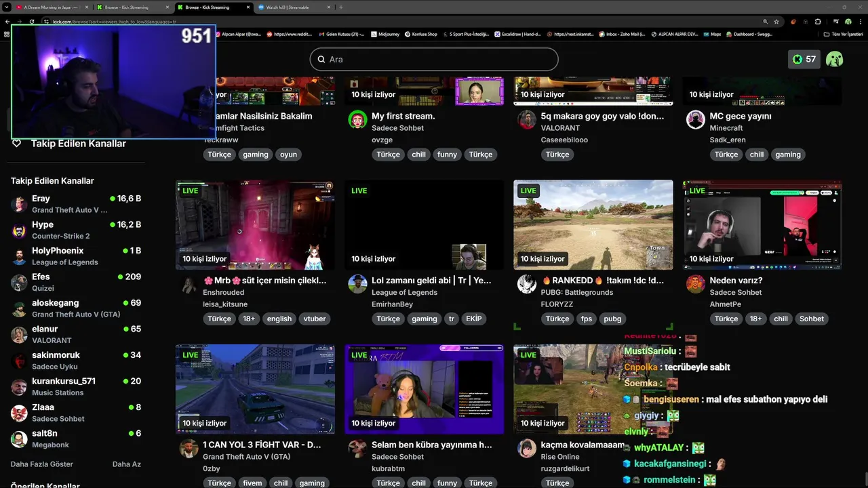Click the Ara search field
The height and width of the screenshot is (488, 868).
(x=434, y=60)
